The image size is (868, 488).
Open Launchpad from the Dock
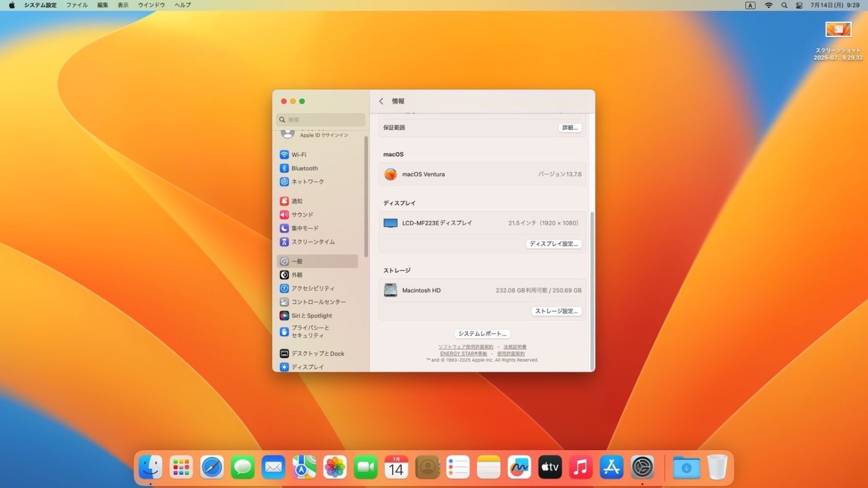181,467
